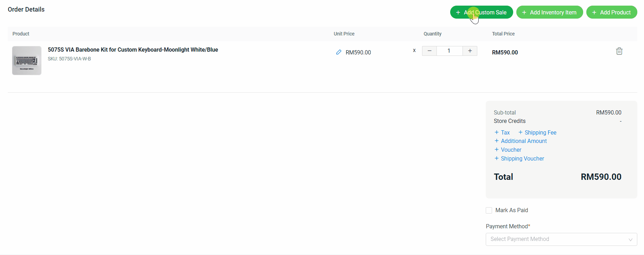
Task: Click the pencil icon to edit unit price
Action: 338,52
